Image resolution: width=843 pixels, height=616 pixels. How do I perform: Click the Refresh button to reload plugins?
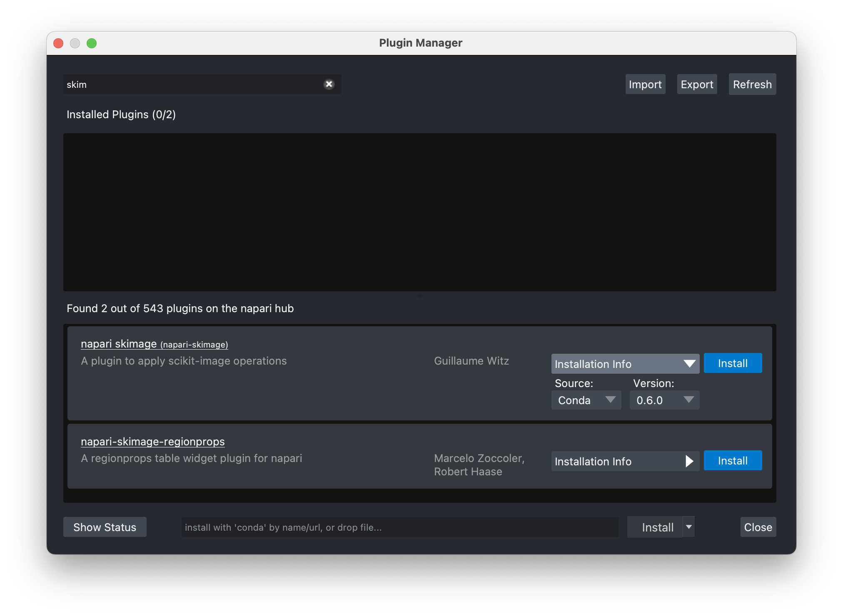pyautogui.click(x=752, y=84)
